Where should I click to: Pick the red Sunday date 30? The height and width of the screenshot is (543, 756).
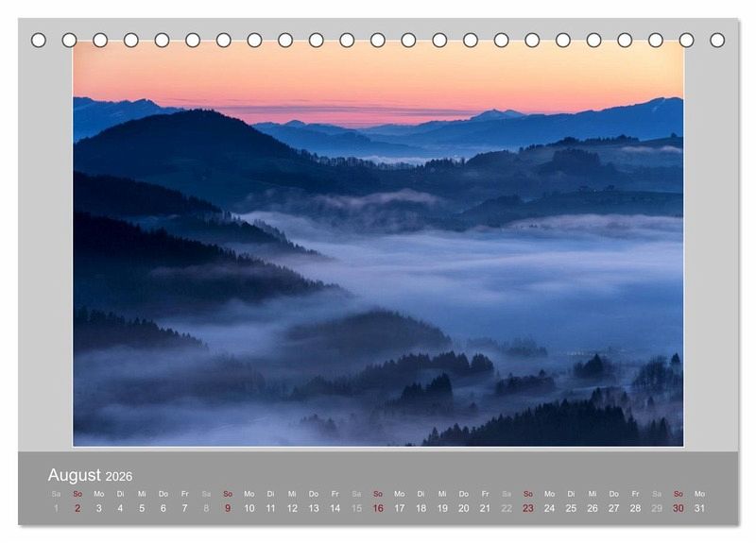679,508
